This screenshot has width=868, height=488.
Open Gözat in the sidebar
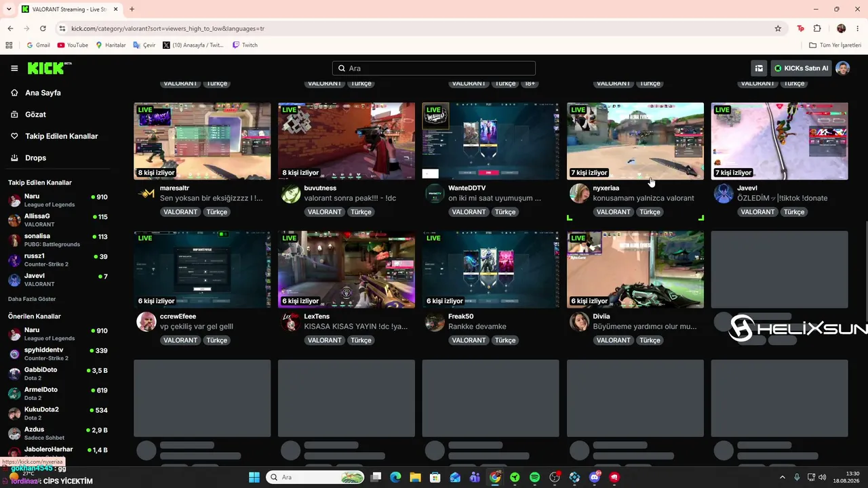pyautogui.click(x=35, y=115)
